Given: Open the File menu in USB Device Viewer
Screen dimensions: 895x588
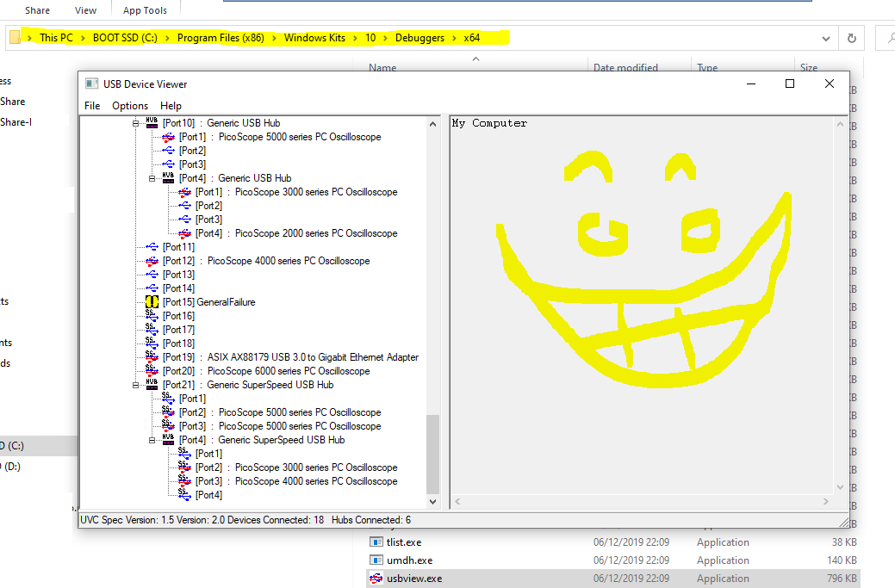Looking at the screenshot, I should 92,106.
